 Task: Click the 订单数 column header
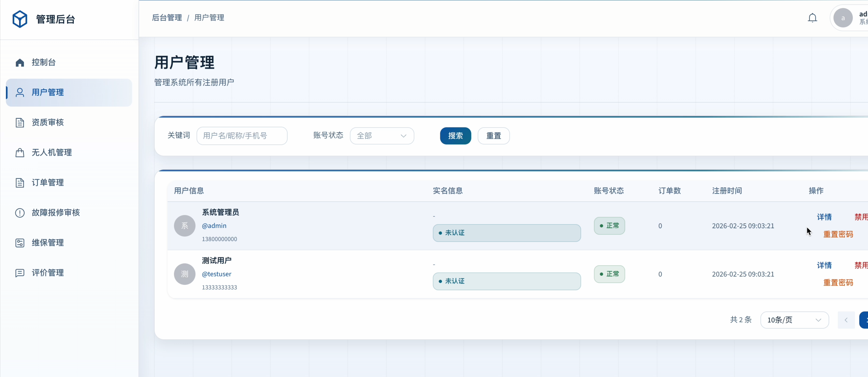[669, 191]
